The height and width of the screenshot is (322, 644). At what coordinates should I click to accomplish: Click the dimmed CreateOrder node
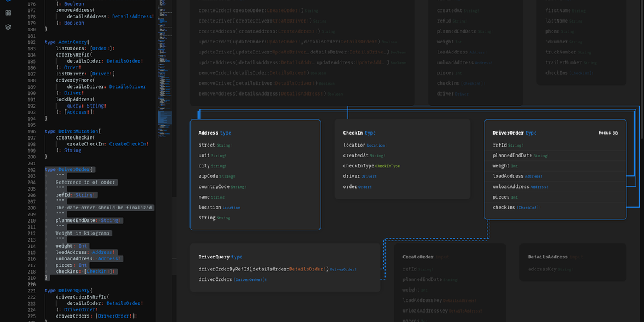[418, 257]
